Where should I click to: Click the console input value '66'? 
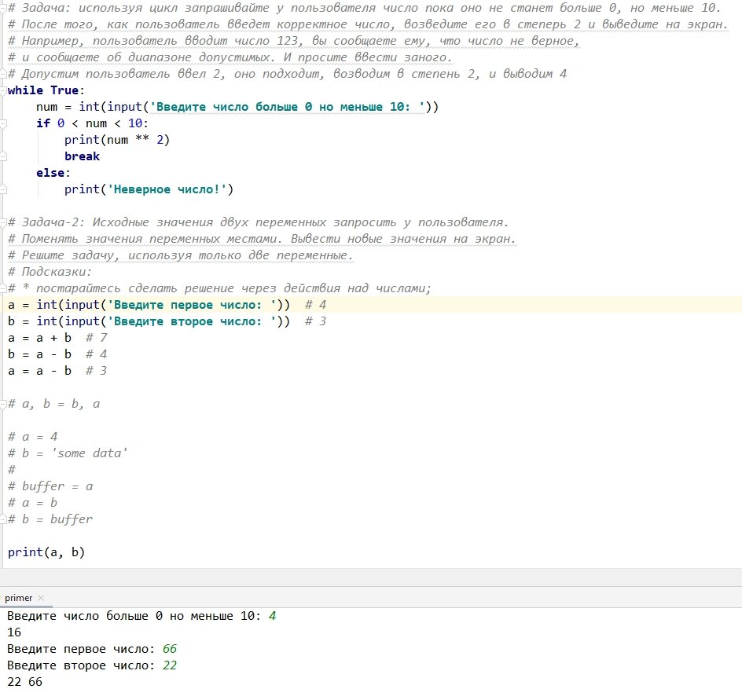click(x=170, y=649)
